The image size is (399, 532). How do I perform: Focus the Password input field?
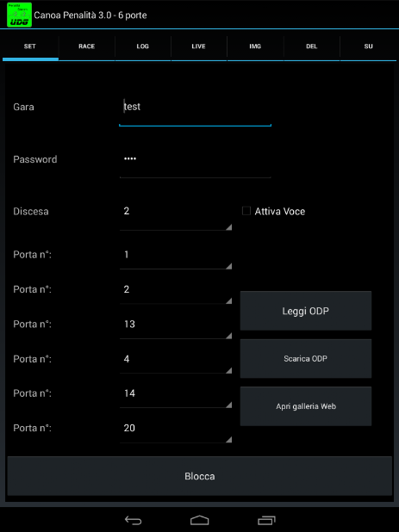[x=196, y=163]
